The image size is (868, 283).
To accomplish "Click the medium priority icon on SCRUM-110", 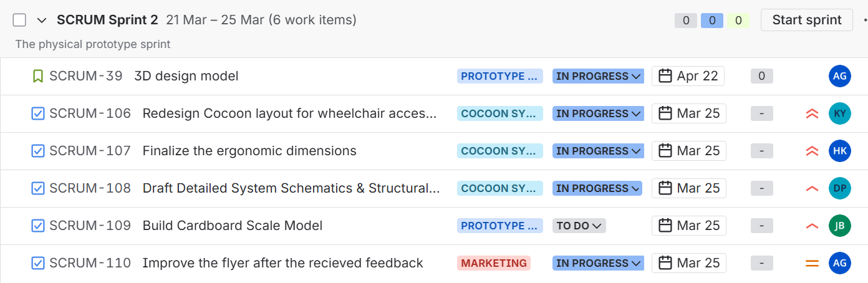I will pyautogui.click(x=812, y=264).
